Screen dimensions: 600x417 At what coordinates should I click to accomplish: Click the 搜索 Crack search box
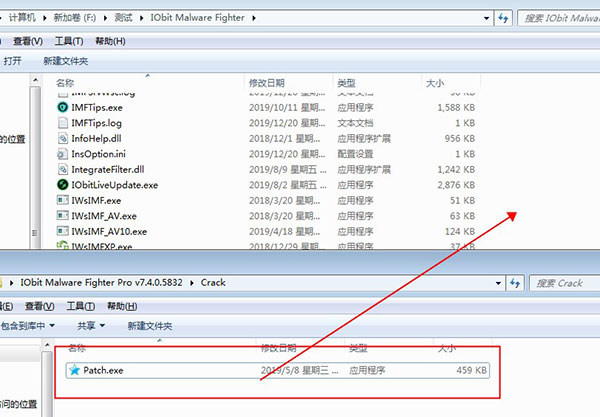565,283
